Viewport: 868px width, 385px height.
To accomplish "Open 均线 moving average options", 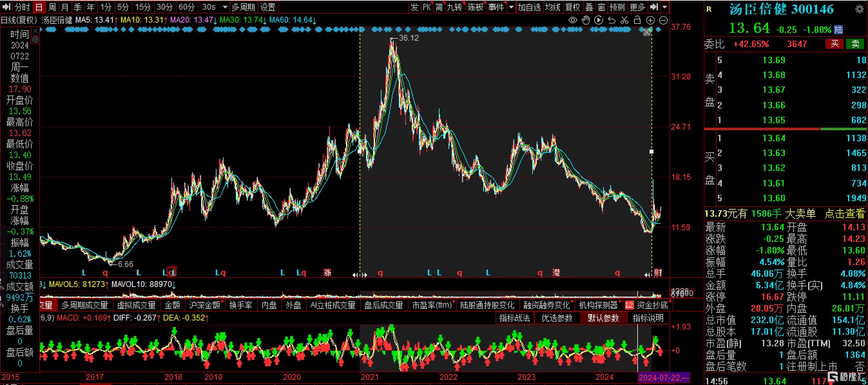I will [x=553, y=7].
